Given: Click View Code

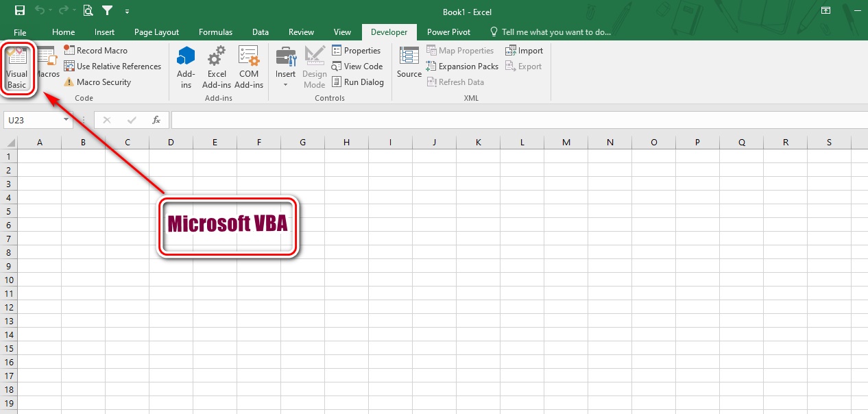Looking at the screenshot, I should point(357,66).
